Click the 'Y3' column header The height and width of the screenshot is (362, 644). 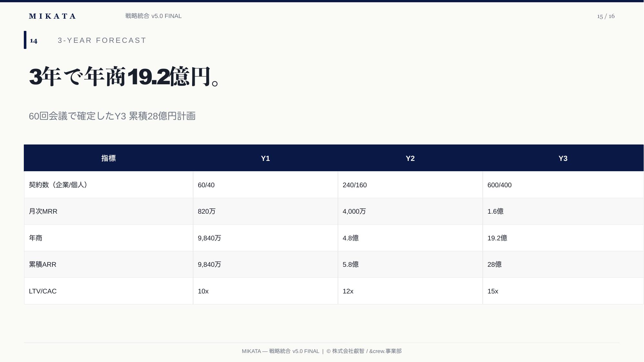(x=563, y=158)
